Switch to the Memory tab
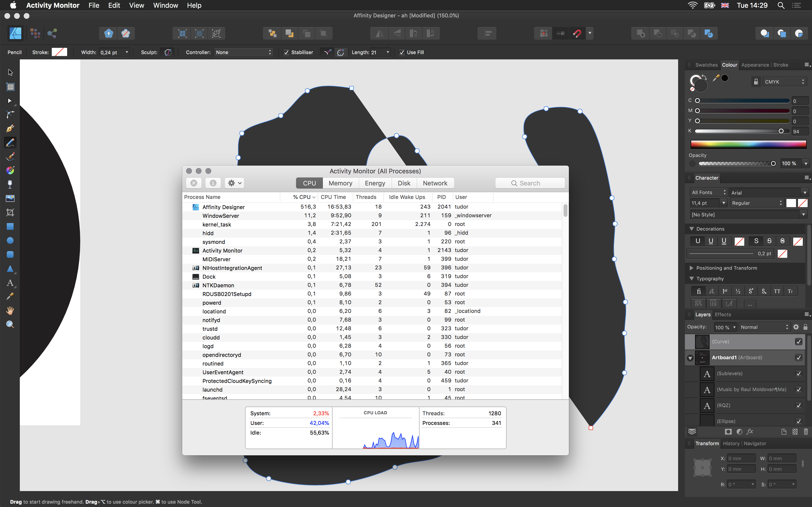The width and height of the screenshot is (812, 507). pyautogui.click(x=340, y=183)
